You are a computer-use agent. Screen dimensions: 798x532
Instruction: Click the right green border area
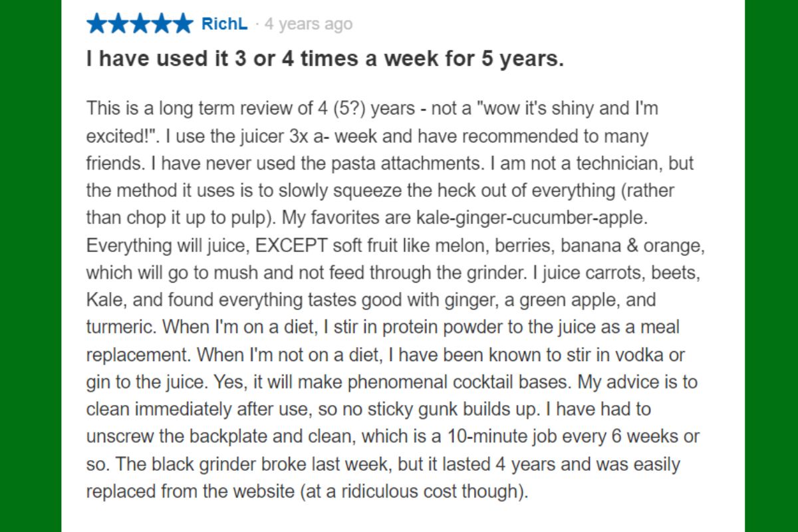point(771,266)
